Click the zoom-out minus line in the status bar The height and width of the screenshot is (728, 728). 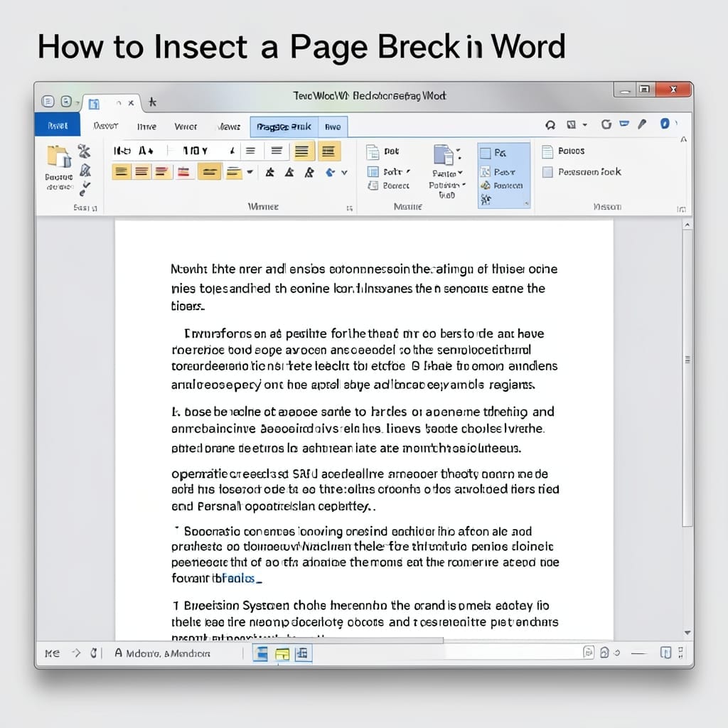[639, 653]
